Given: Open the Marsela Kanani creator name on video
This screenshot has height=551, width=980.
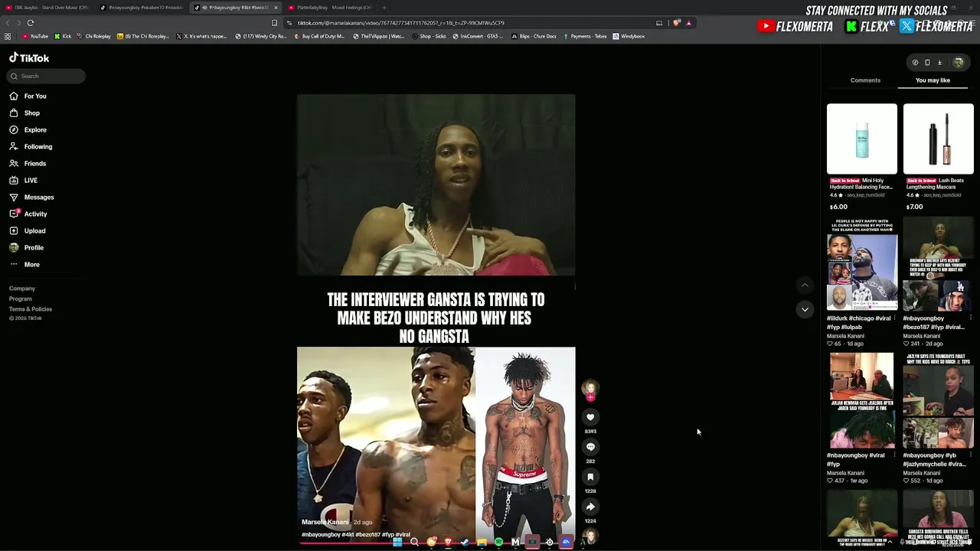Looking at the screenshot, I should 325,522.
